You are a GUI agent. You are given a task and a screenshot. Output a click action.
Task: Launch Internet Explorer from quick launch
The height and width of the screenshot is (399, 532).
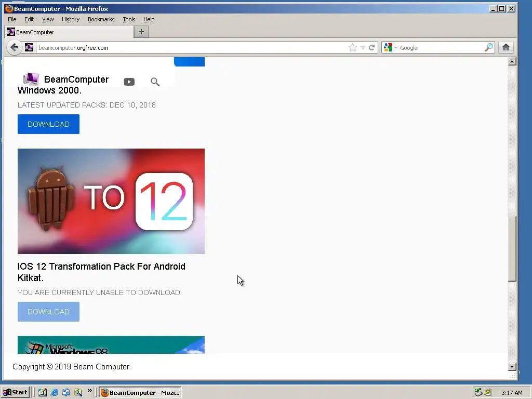coord(54,392)
